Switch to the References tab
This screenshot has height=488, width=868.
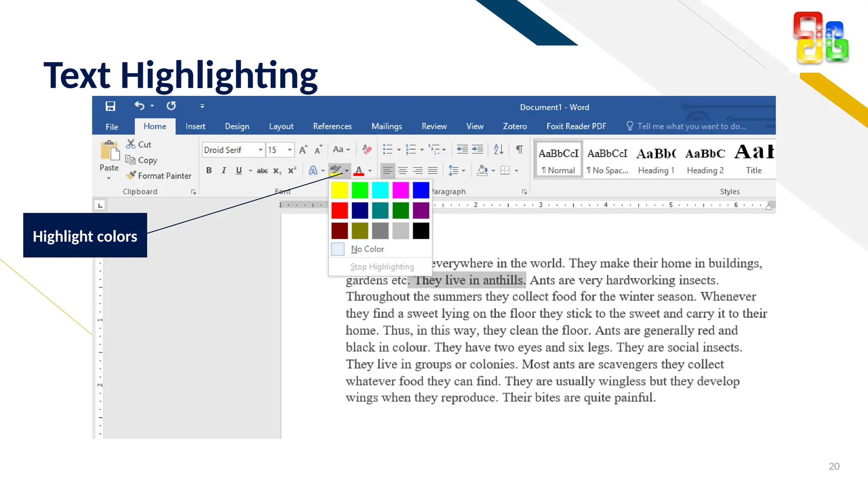pyautogui.click(x=332, y=126)
